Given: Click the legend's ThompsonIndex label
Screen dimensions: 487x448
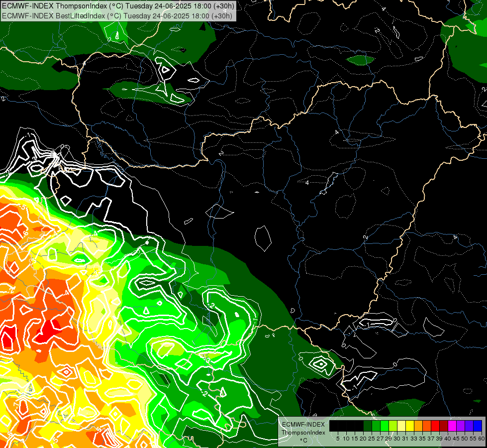Looking at the screenshot, I should point(303,433).
